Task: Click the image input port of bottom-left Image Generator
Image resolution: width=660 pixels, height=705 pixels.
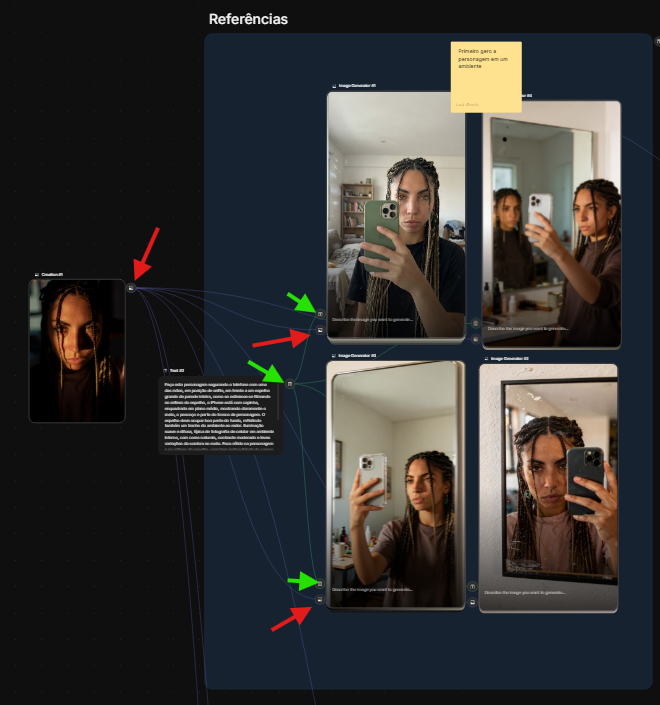Action: [320, 599]
